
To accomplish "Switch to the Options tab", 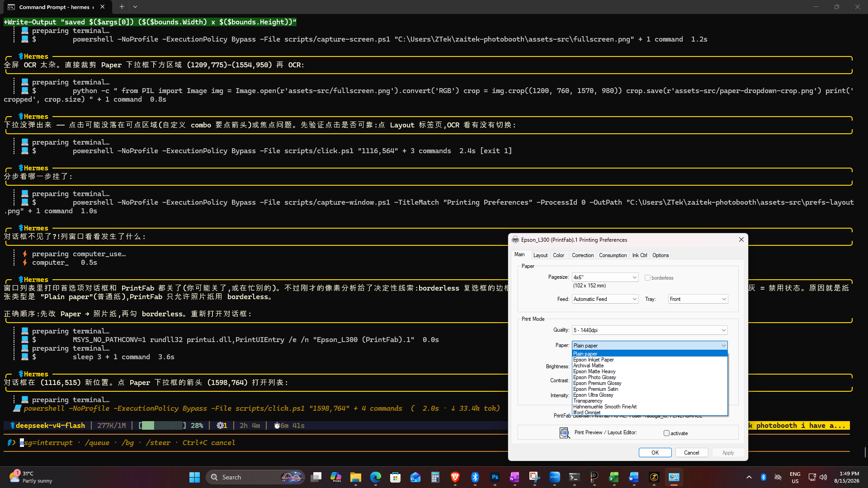I will (x=660, y=255).
